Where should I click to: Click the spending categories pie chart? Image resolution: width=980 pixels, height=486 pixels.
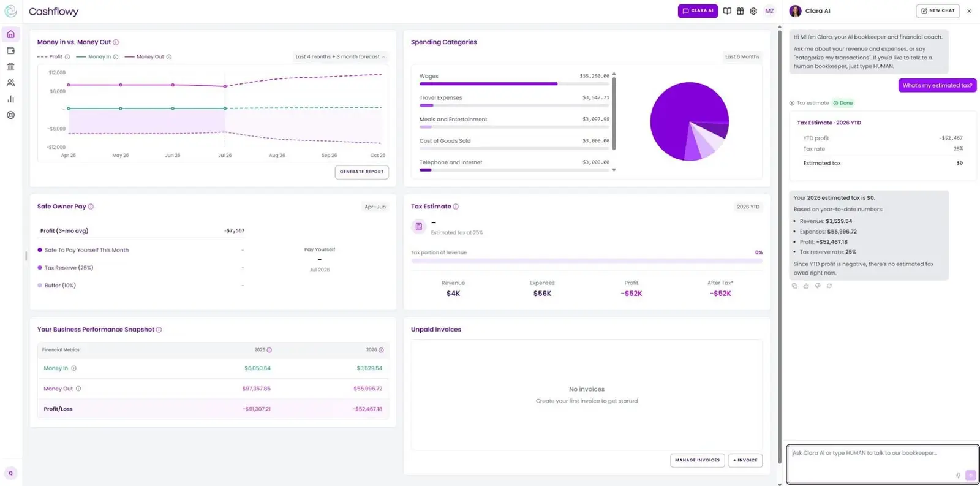[x=689, y=121]
